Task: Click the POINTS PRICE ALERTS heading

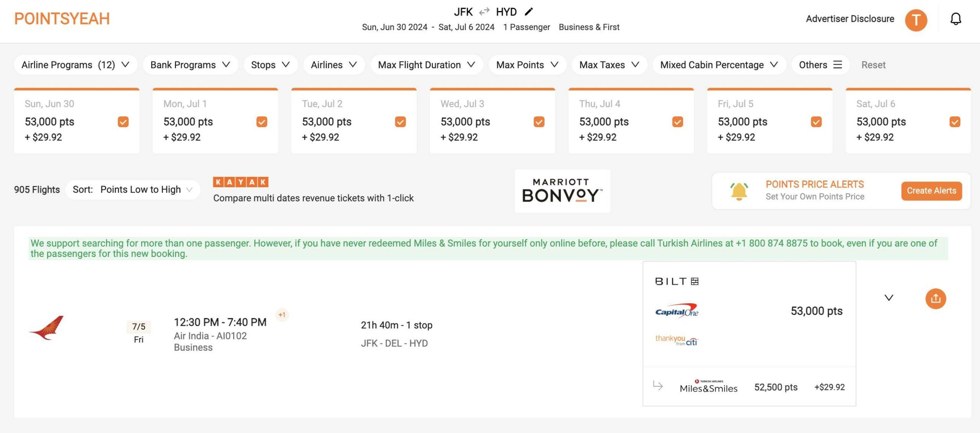Action: tap(815, 184)
